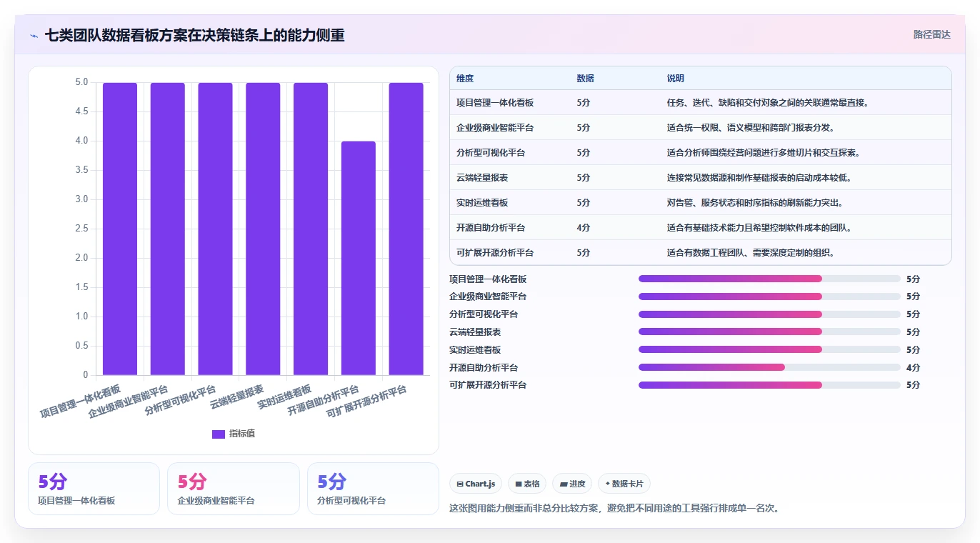The width and height of the screenshot is (980, 543).
Task: Click description 任务、迭代、缺陷和交付对象之间的关联通常最直接
Action: tap(768, 103)
